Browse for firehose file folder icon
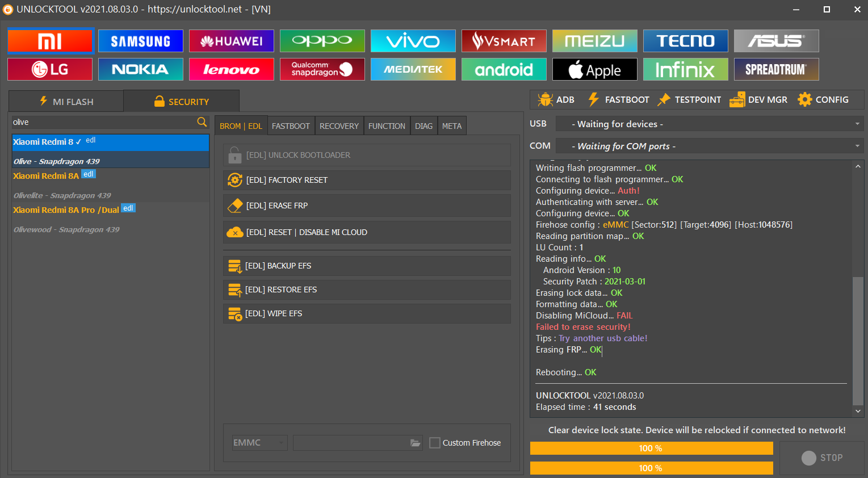The height and width of the screenshot is (478, 868). (416, 443)
